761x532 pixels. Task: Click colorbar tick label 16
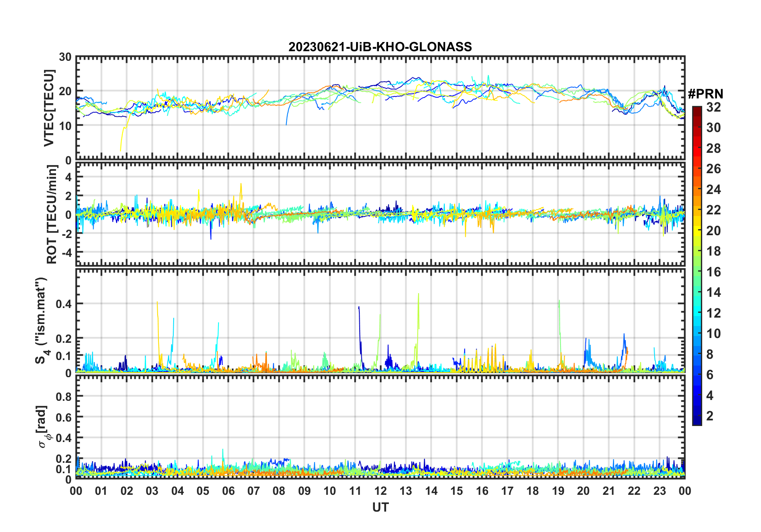pos(713,272)
